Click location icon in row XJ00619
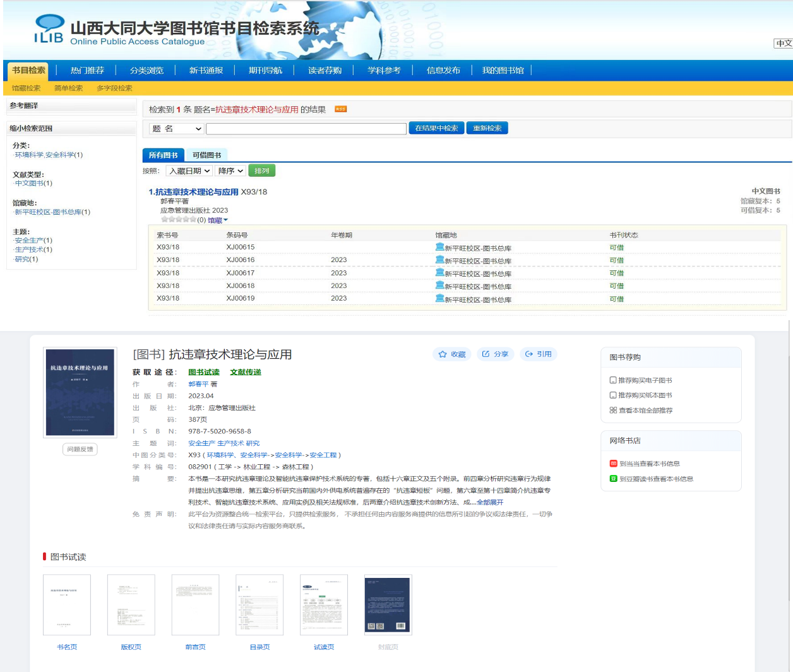The image size is (793, 672). pyautogui.click(x=439, y=298)
